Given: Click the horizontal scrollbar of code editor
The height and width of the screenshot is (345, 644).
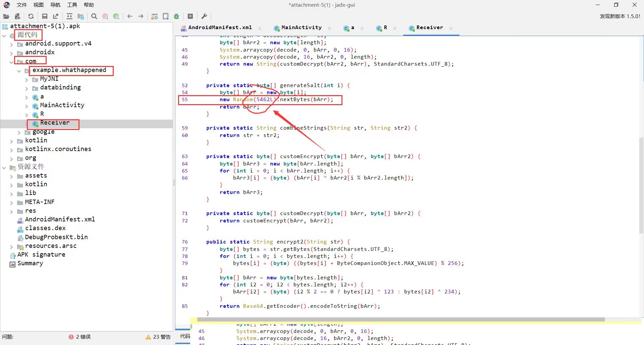Looking at the screenshot, I should click(x=401, y=320).
